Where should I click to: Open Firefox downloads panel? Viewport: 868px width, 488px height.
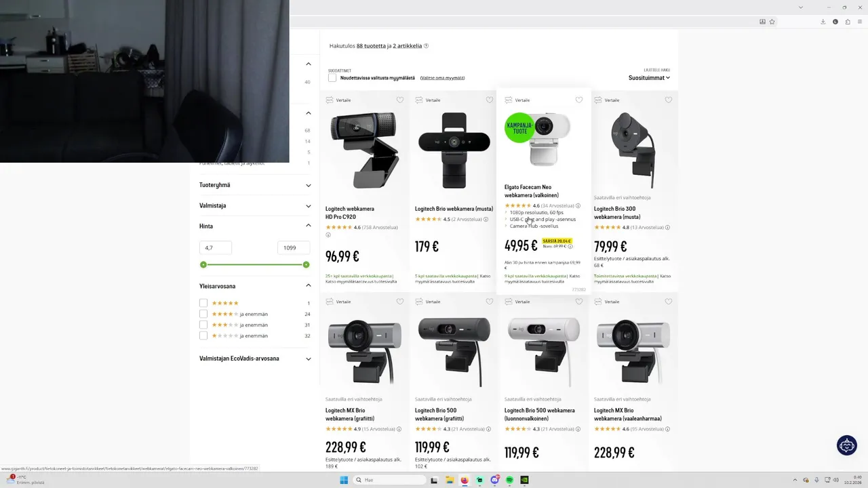coord(823,22)
